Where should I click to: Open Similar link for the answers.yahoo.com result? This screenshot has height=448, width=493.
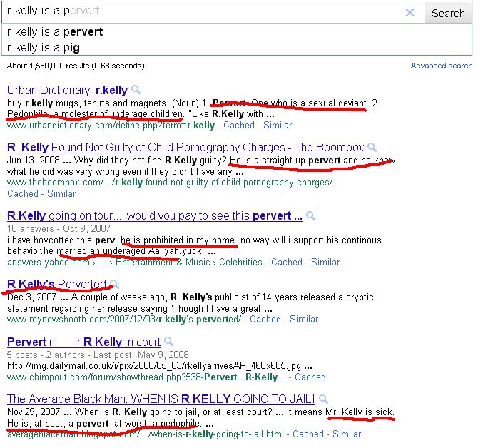coord(325,263)
